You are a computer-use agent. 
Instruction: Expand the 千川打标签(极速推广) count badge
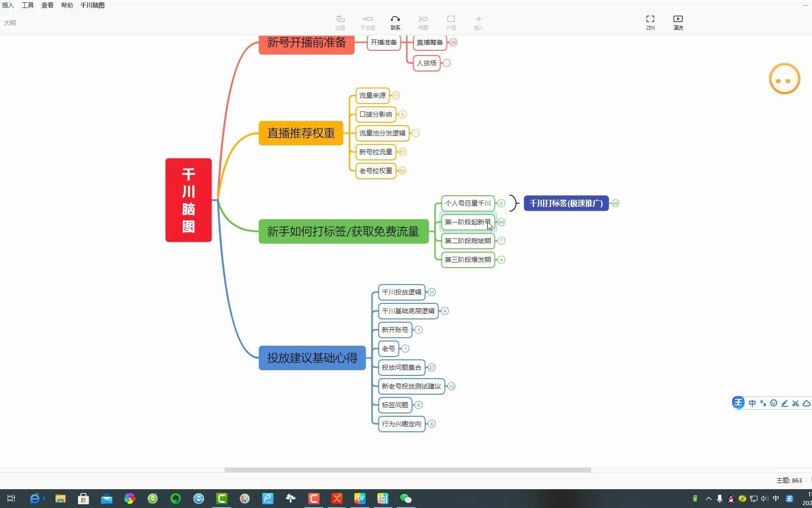(616, 203)
